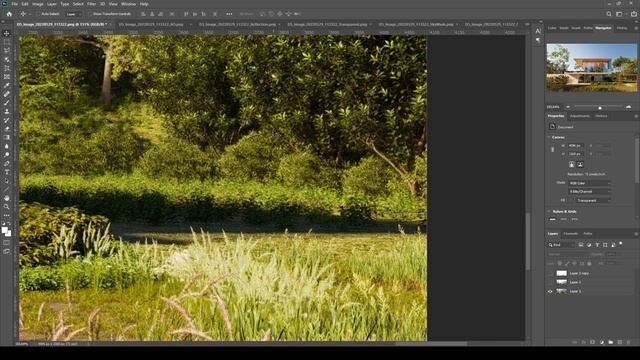The width and height of the screenshot is (640, 360).
Task: Click zoom in icon in Navigator
Action: [629, 107]
